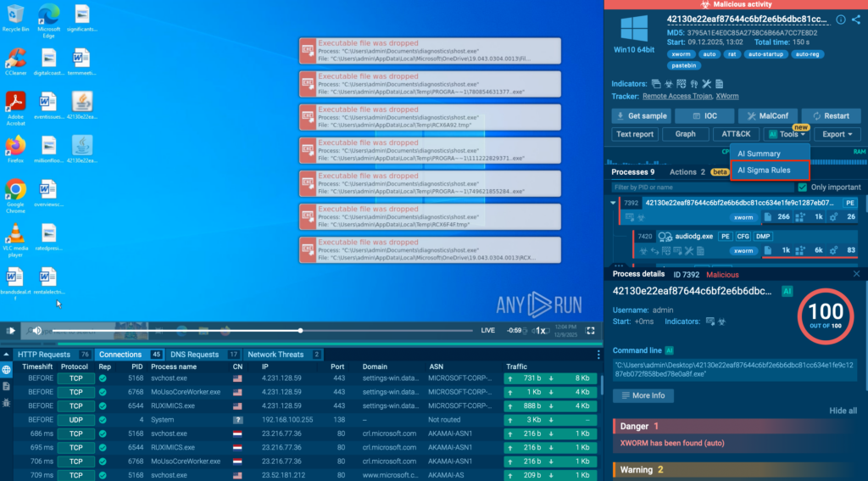The image size is (868, 481).
Task: Click the wrench indicator icon in header
Action: pyautogui.click(x=706, y=84)
